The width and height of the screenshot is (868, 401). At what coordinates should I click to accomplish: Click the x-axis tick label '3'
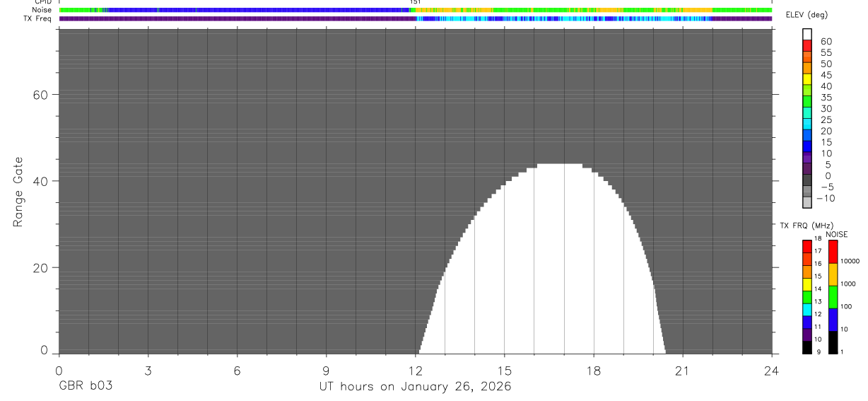(148, 370)
